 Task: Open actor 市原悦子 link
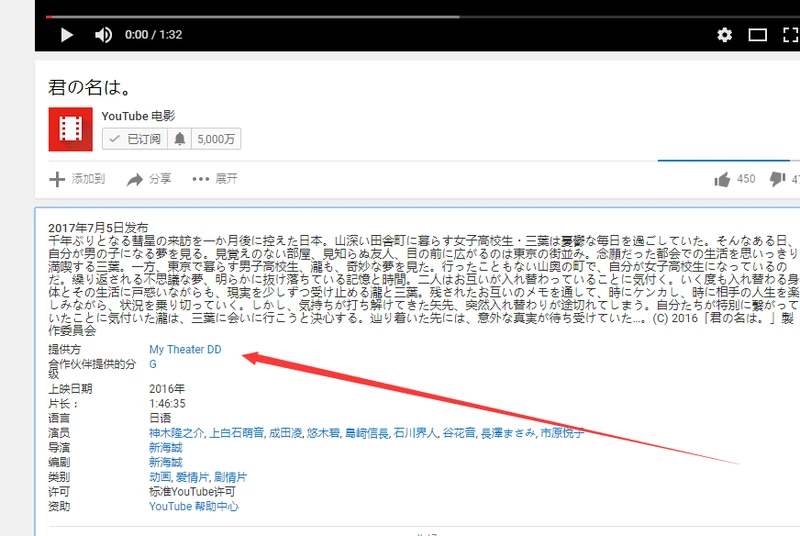pyautogui.click(x=562, y=433)
